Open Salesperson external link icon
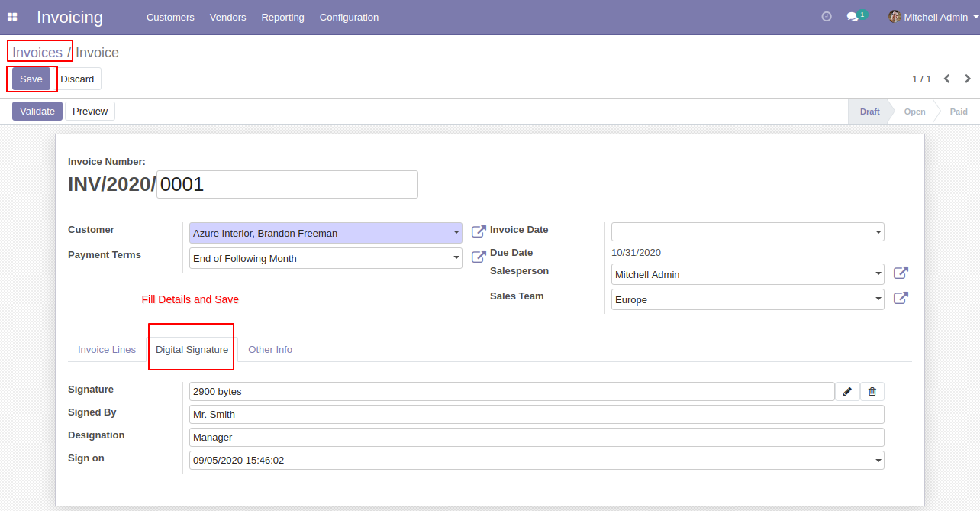This screenshot has height=511, width=980. (x=901, y=273)
